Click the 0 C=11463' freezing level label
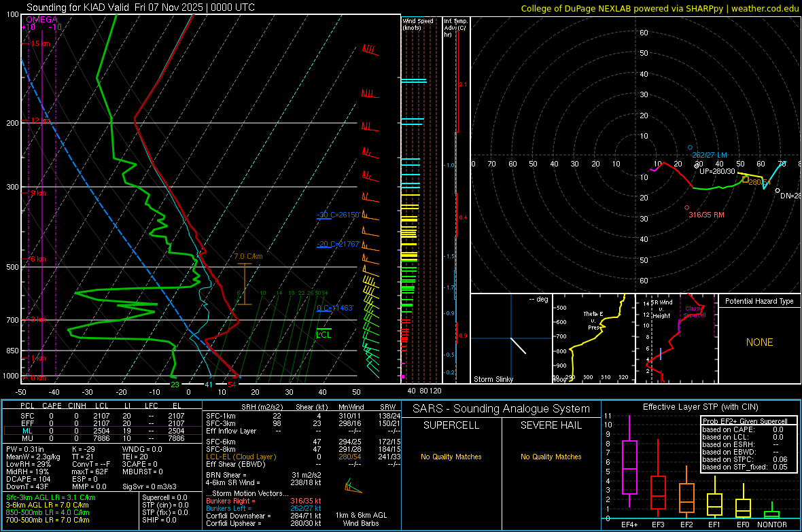The height and width of the screenshot is (532, 802). [x=335, y=308]
